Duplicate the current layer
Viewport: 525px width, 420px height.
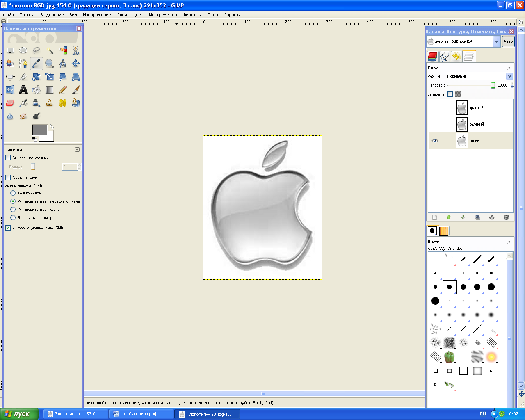[x=477, y=217]
